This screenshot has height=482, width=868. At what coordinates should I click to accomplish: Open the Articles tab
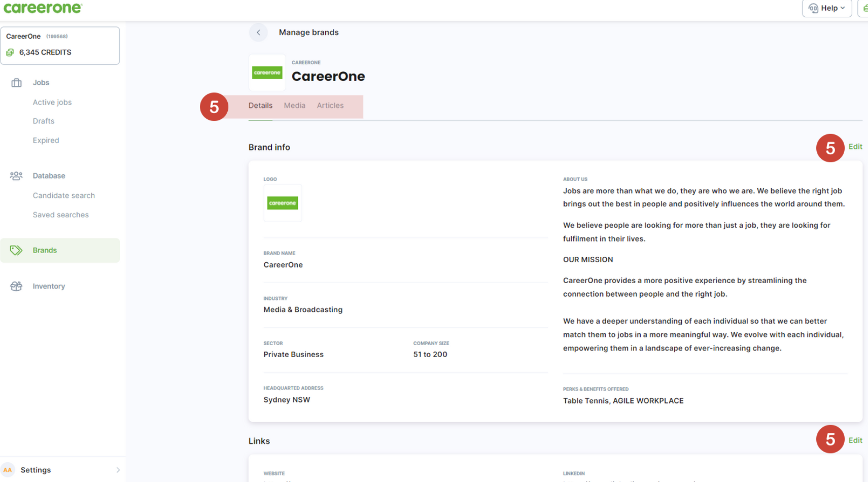[x=330, y=105]
